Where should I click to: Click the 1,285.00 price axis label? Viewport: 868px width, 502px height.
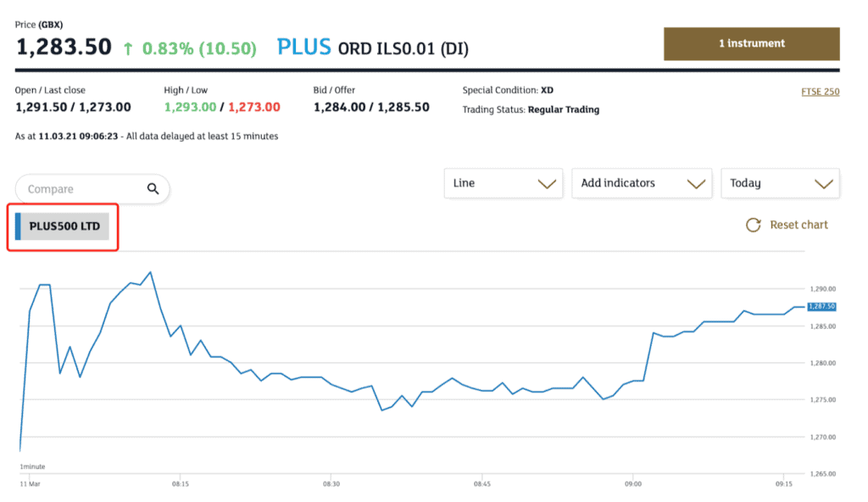[x=822, y=326]
